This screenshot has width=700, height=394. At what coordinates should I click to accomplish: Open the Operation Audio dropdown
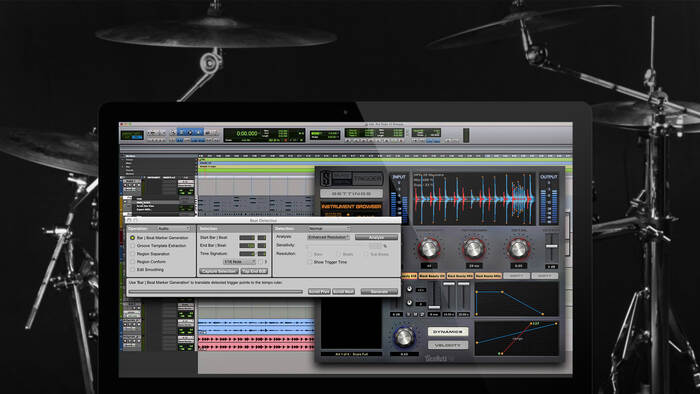[174, 228]
